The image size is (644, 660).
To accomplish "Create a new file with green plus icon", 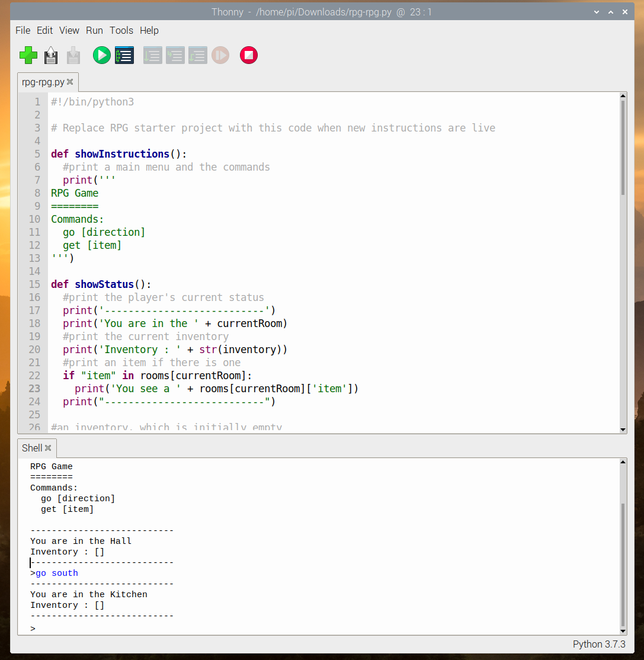I will pyautogui.click(x=28, y=55).
